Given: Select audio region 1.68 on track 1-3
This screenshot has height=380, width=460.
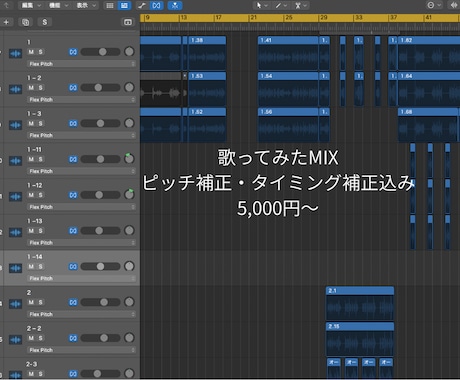Looking at the screenshot, I should click(429, 124).
